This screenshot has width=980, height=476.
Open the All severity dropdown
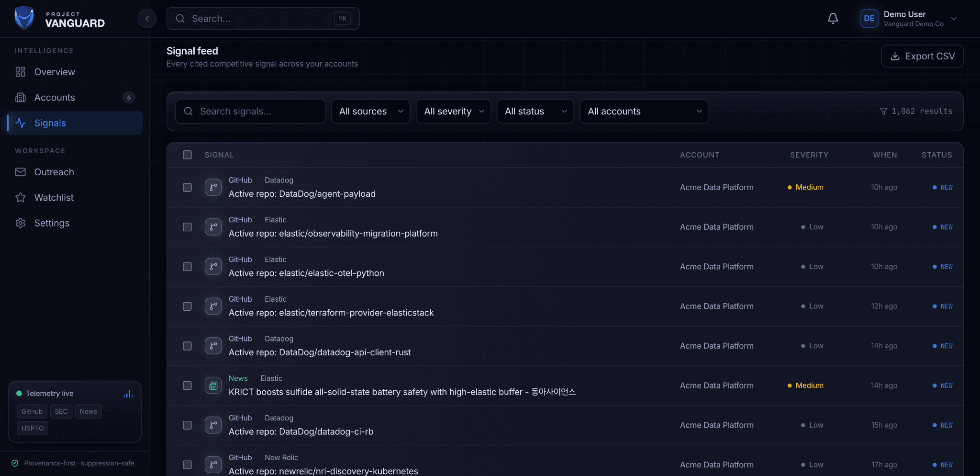(453, 111)
